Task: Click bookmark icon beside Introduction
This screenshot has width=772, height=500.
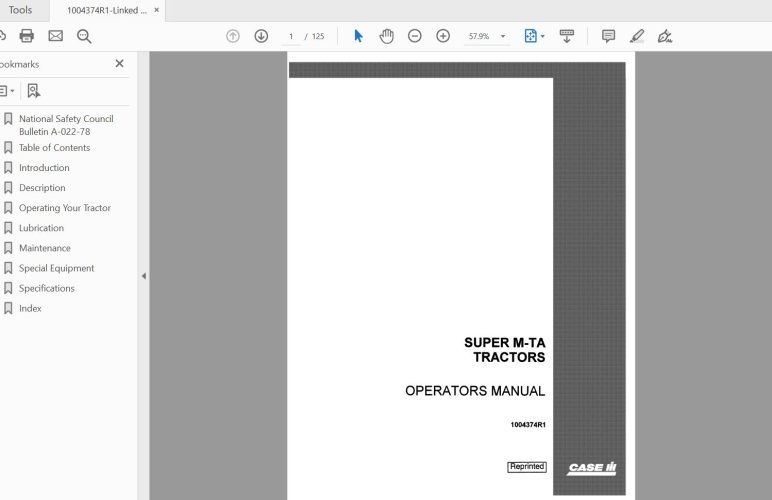Action: pyautogui.click(x=8, y=168)
